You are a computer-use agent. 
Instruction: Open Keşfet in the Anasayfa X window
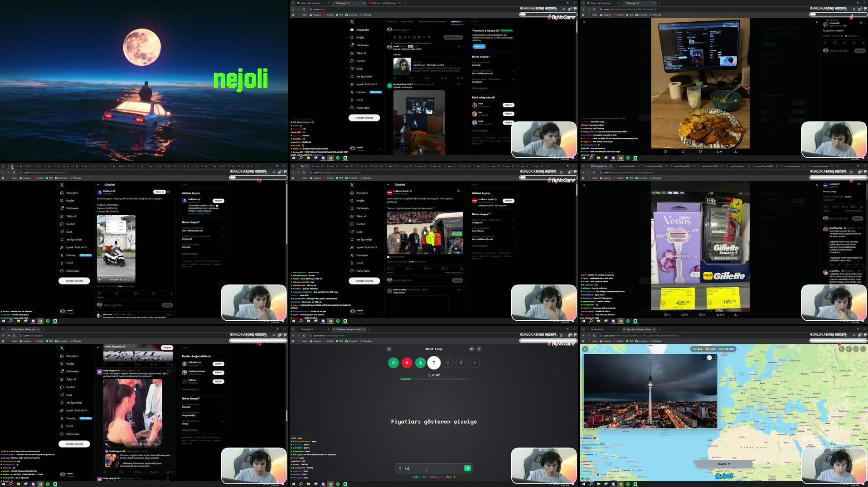click(x=357, y=38)
